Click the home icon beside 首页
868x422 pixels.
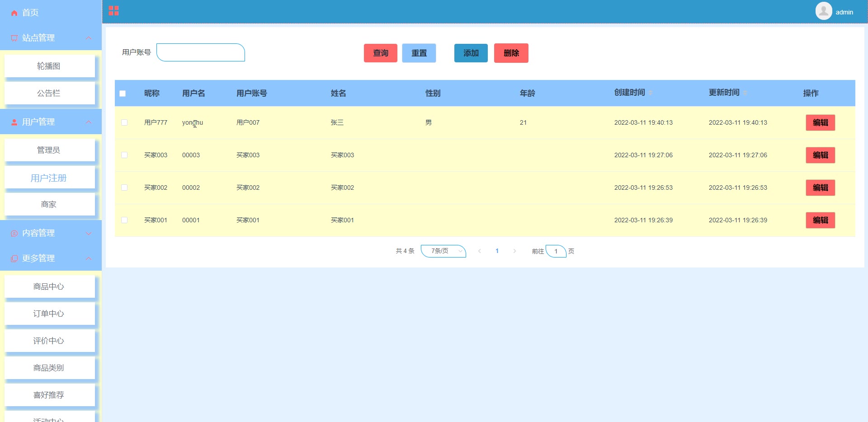pos(14,13)
